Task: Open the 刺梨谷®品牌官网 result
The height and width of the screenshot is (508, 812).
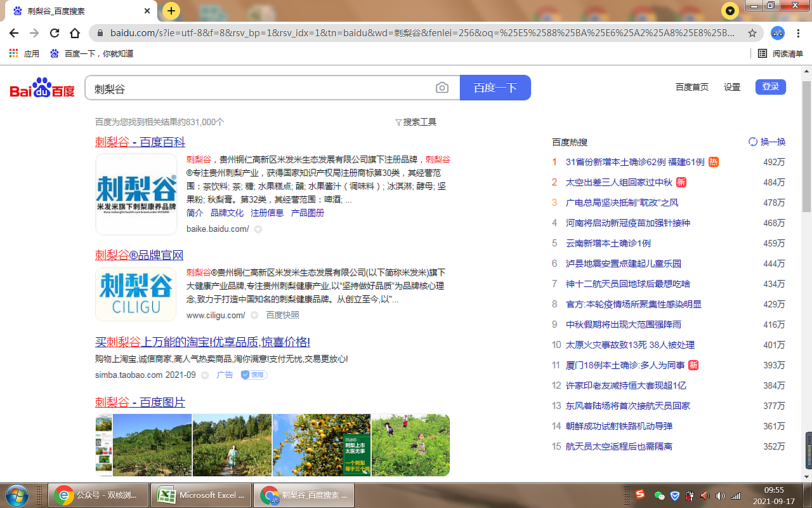Action: (x=140, y=255)
